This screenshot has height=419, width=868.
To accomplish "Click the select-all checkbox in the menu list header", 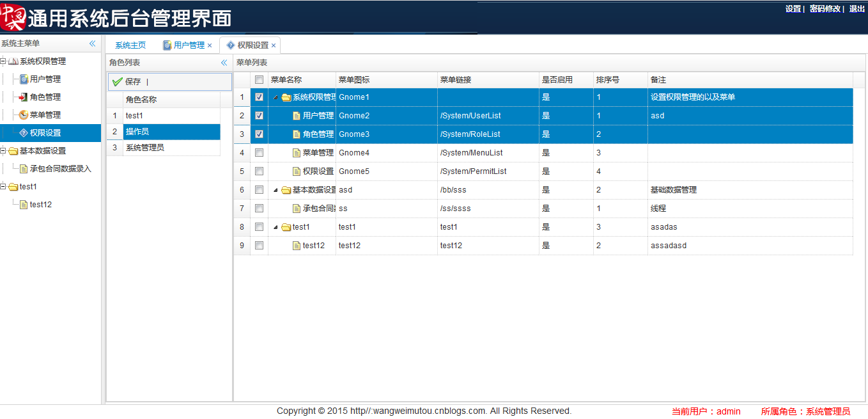I will coord(259,79).
